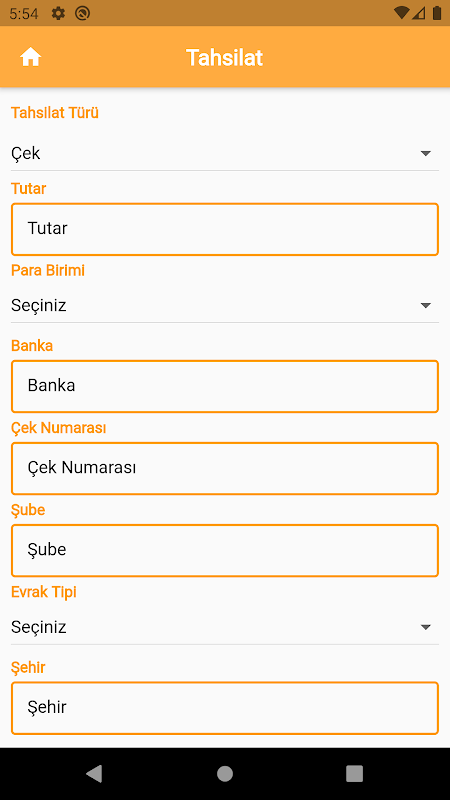Open the Tahsilat Türü dropdown showing Çek
Viewport: 450px width, 800px height.
[224, 153]
